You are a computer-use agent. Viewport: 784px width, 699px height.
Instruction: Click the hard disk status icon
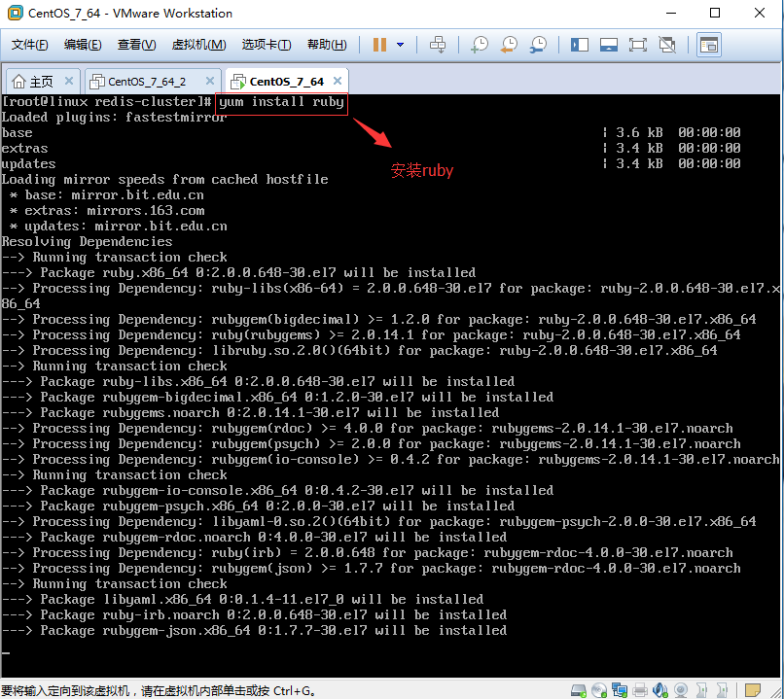(579, 690)
